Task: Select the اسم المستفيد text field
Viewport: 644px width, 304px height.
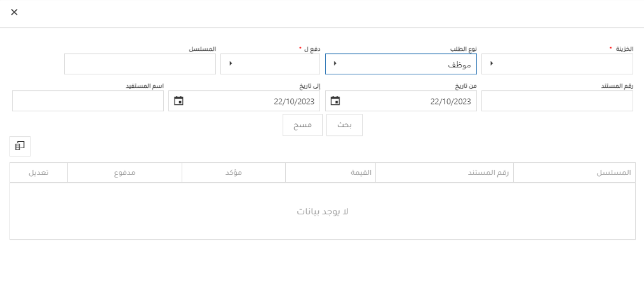Action: [88, 101]
